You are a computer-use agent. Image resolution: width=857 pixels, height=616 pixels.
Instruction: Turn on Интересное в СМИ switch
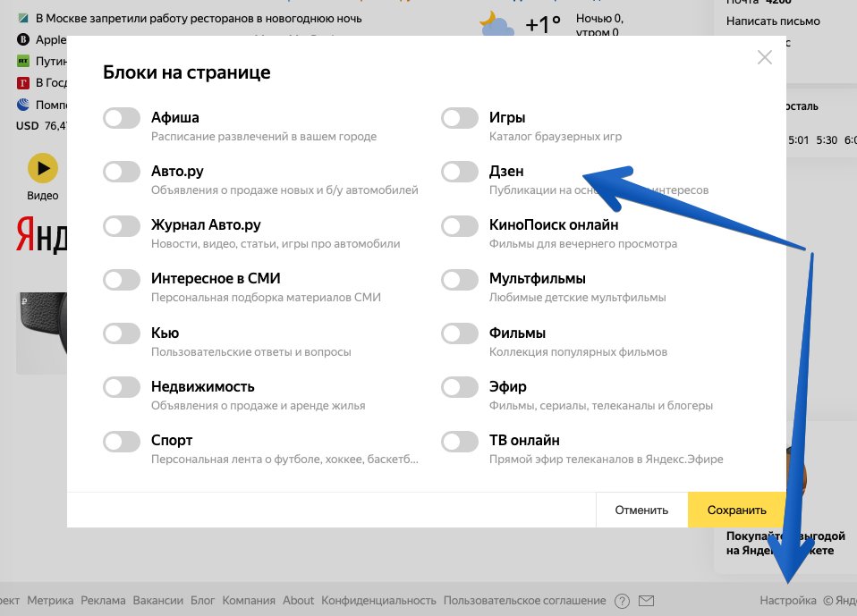click(x=122, y=280)
